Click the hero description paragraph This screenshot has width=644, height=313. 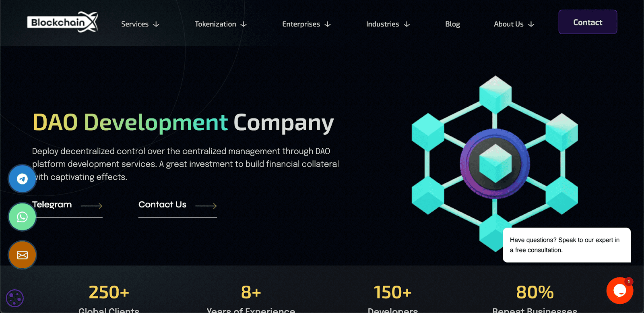point(186,164)
